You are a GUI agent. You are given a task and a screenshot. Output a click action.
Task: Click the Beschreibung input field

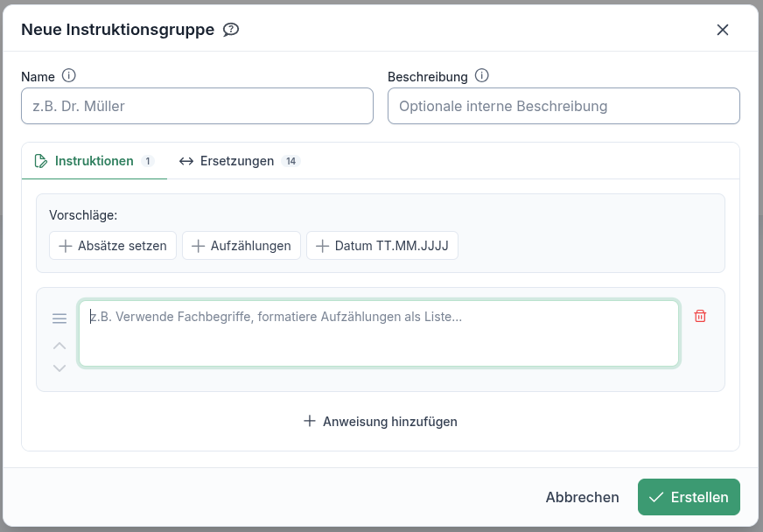[x=563, y=105]
